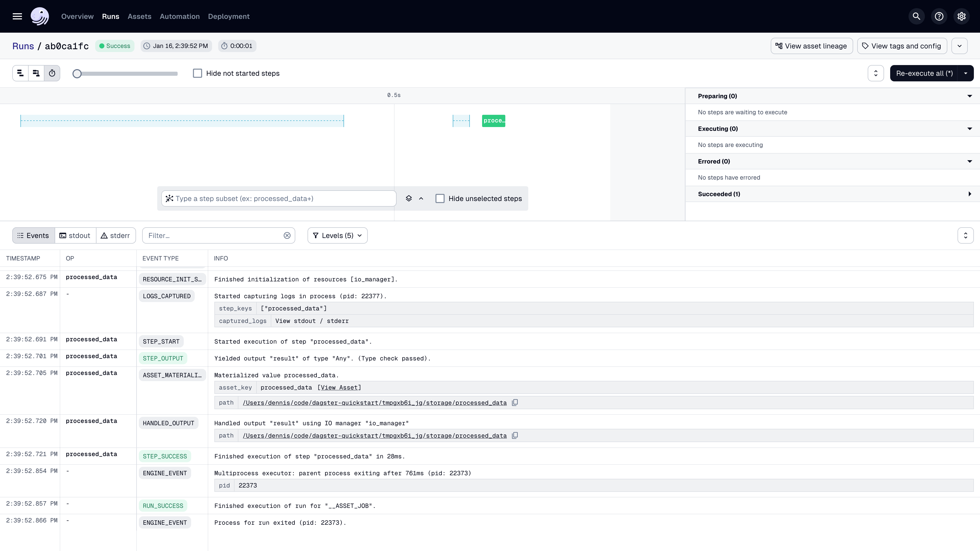This screenshot has width=980, height=551.
Task: Select the timed gantt view icon
Action: (52, 73)
